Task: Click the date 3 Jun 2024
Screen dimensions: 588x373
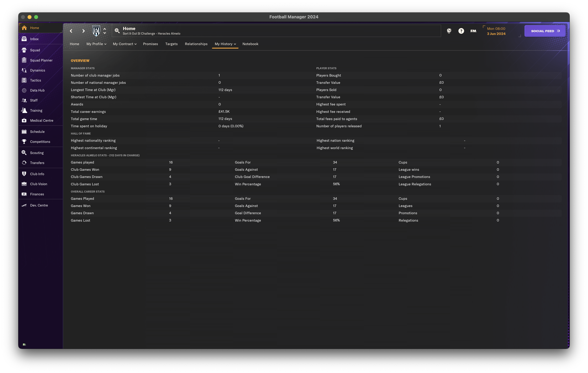Action: (x=496, y=34)
